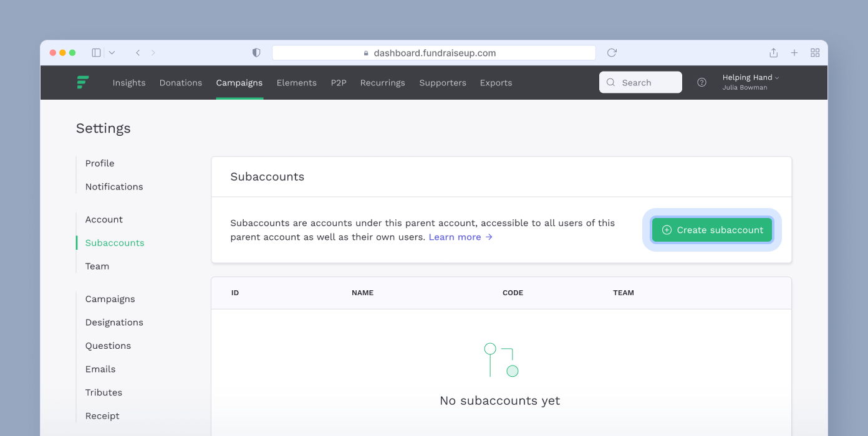Open Campaigns in settings sidebar
The height and width of the screenshot is (436, 868).
pos(110,299)
